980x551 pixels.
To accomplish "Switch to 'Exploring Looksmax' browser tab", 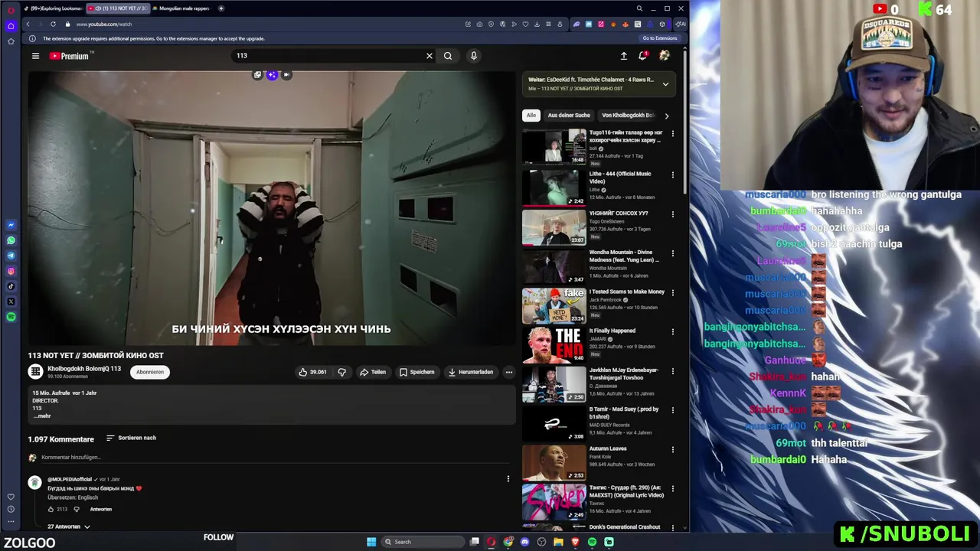I will pos(53,8).
